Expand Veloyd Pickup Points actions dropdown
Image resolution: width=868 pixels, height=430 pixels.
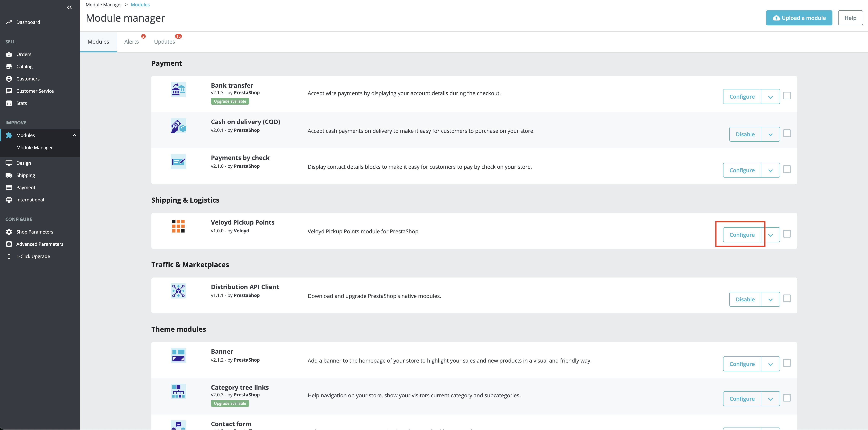coord(770,235)
